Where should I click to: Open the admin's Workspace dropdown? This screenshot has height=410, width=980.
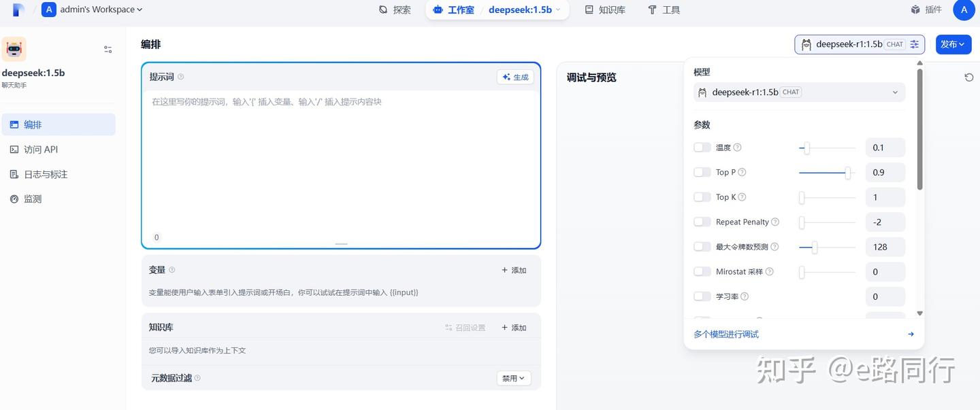point(92,10)
